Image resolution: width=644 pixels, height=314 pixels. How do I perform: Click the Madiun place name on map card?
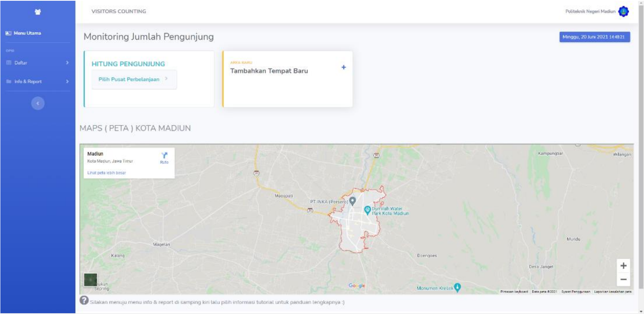click(95, 154)
